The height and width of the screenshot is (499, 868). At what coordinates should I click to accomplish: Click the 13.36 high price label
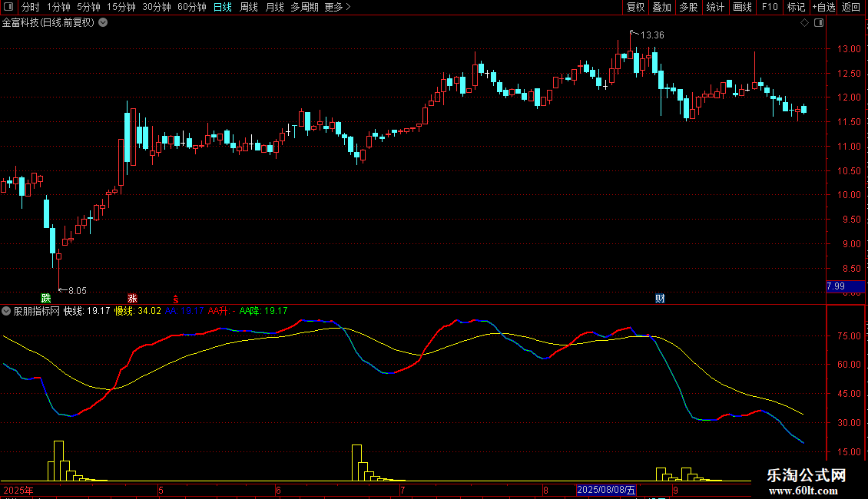(x=652, y=35)
